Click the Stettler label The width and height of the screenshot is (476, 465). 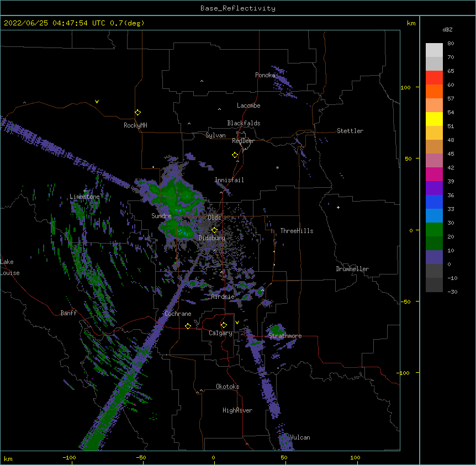[350, 131]
